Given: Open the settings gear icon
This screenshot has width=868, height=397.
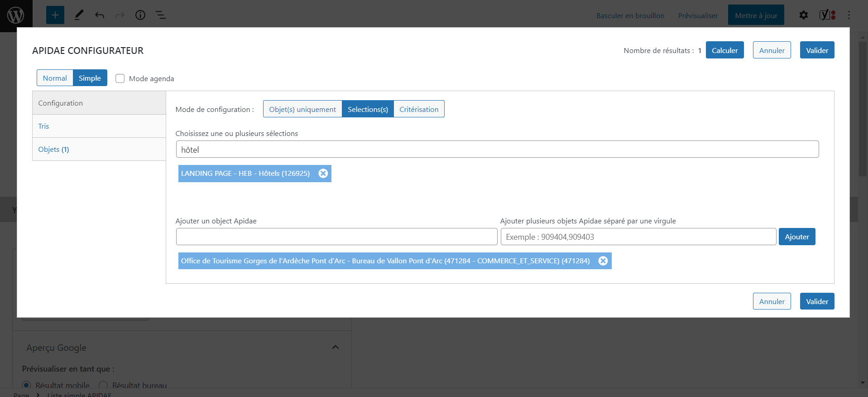Looking at the screenshot, I should pos(804,15).
